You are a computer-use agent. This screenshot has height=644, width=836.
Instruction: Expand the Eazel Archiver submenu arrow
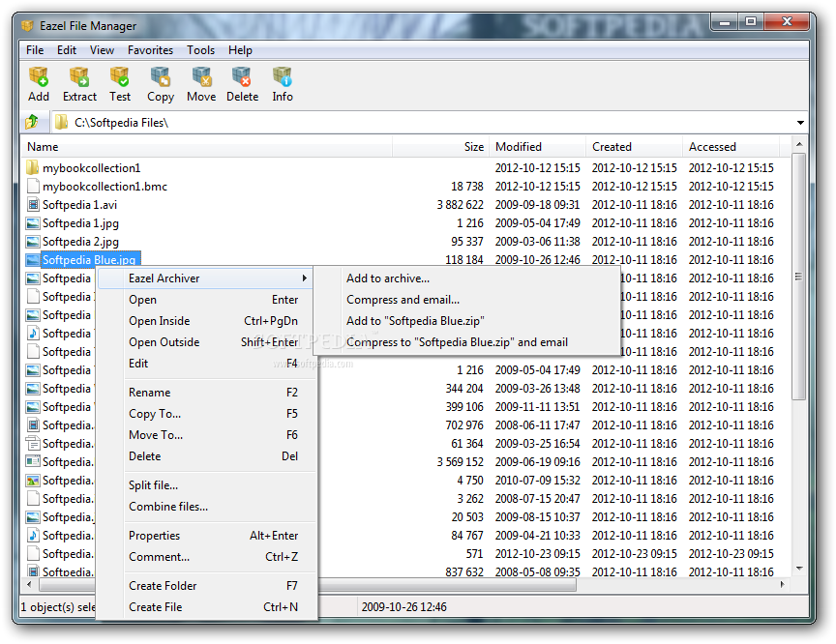pyautogui.click(x=304, y=278)
